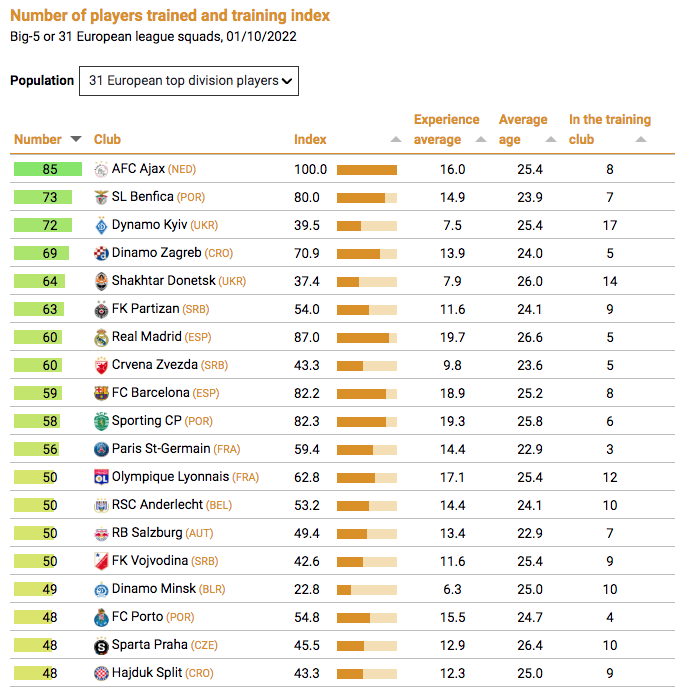Click the AFC Ajax index bar
Image resolution: width=675 pixels, height=687 pixels.
(x=367, y=170)
